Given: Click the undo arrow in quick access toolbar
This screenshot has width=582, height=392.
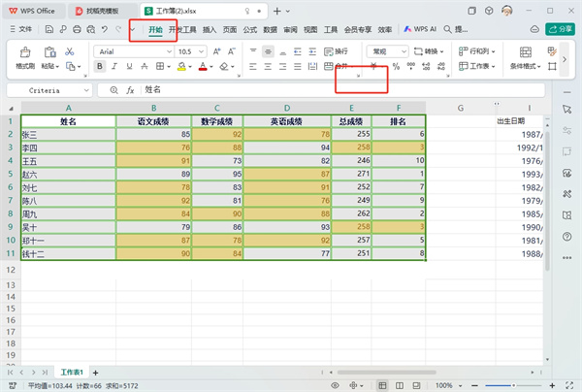Looking at the screenshot, I should [104, 30].
